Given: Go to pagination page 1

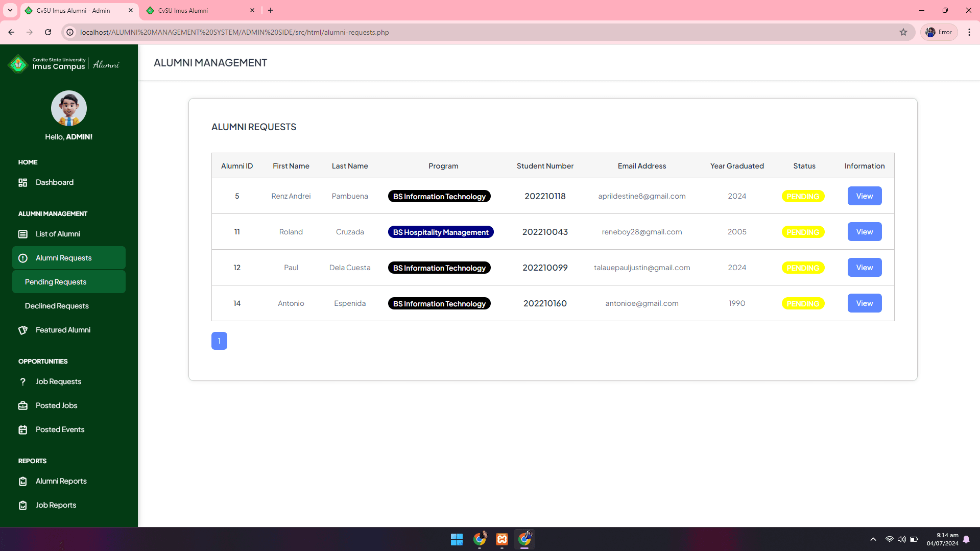Looking at the screenshot, I should (x=219, y=341).
